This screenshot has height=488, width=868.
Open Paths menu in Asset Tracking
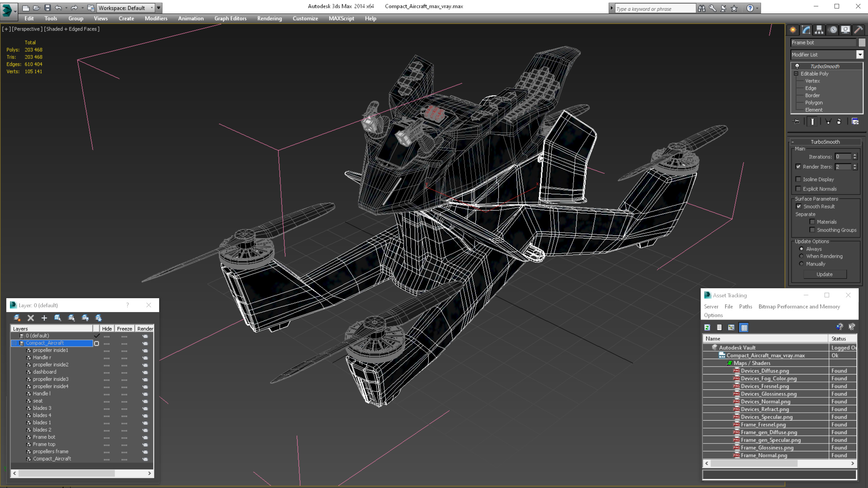745,306
